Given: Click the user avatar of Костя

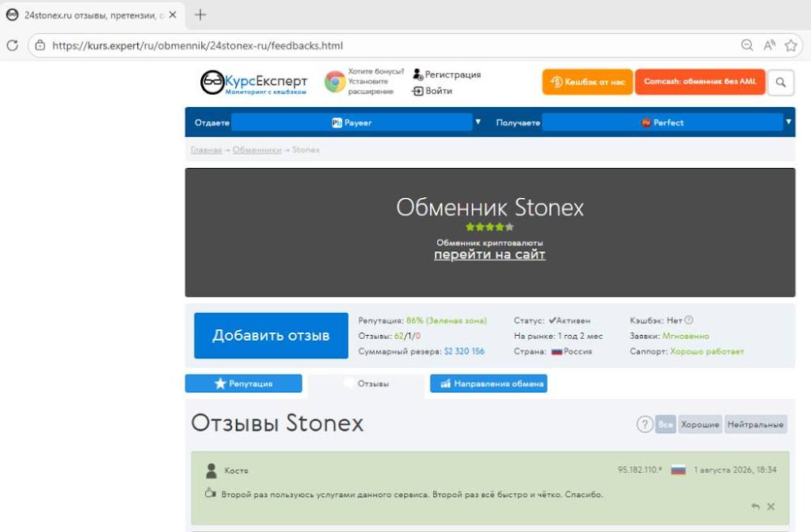Looking at the screenshot, I should tap(211, 470).
